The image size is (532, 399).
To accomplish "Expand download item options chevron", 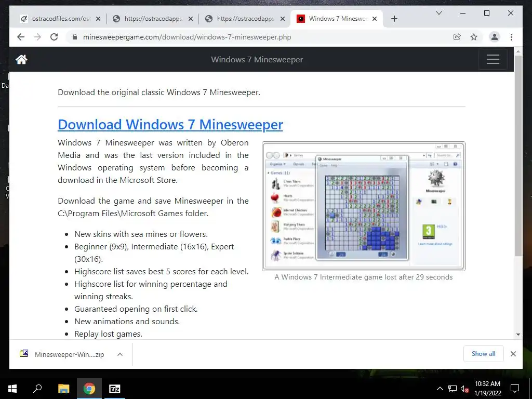I will coord(120,354).
